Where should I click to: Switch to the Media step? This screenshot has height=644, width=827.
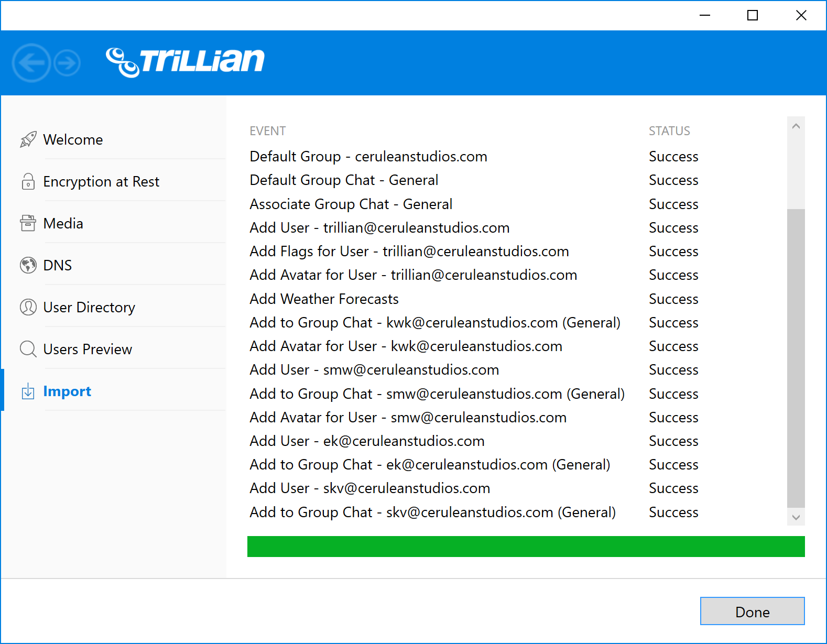point(63,223)
